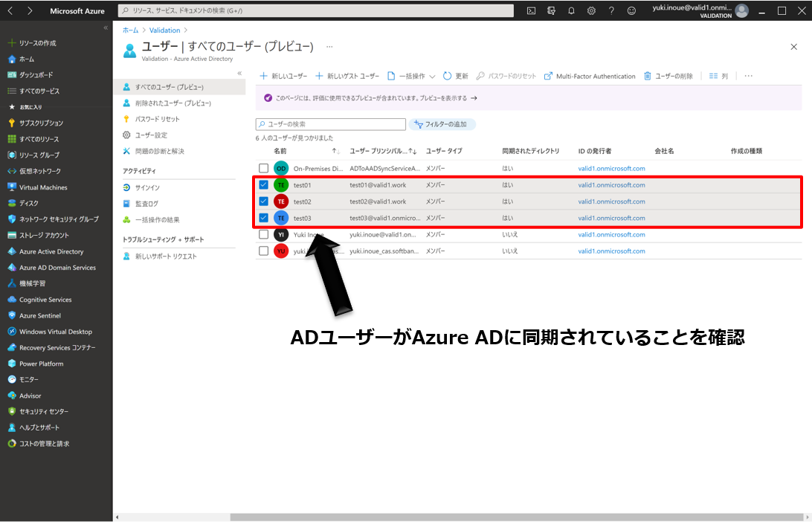Check the On-Premises Directory user checkbox

click(x=263, y=168)
